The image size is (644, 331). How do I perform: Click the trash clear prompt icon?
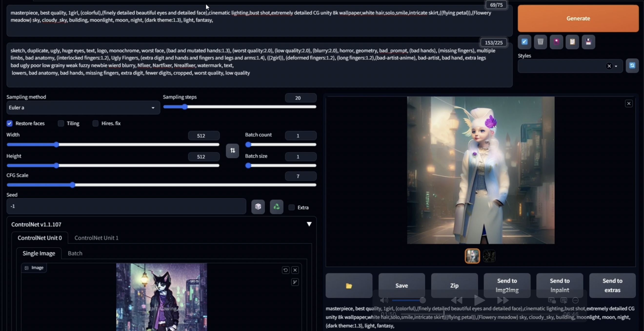(540, 42)
